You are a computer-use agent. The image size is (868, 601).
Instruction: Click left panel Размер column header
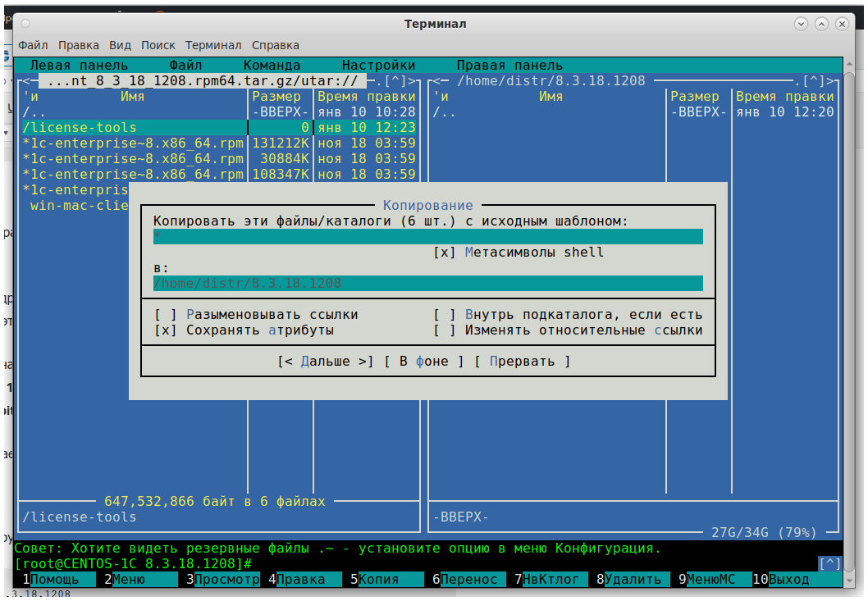click(x=276, y=97)
